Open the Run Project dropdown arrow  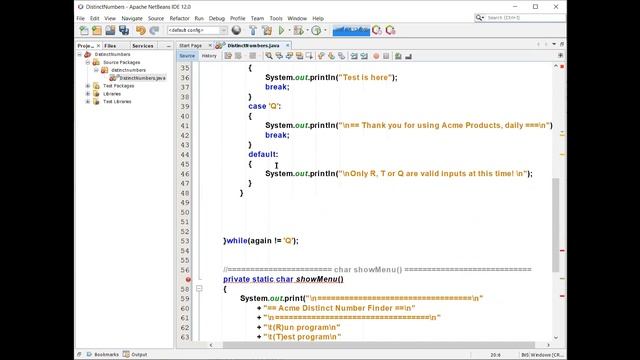[289, 30]
